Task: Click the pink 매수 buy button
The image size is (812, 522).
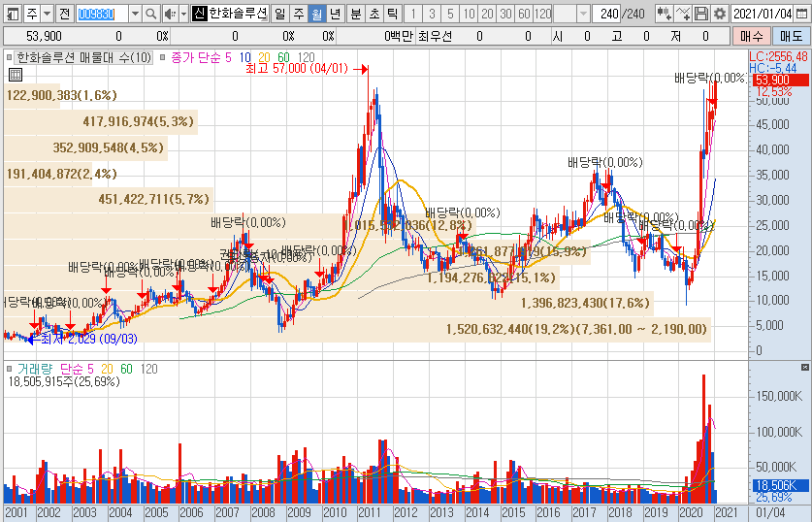Action: click(752, 36)
